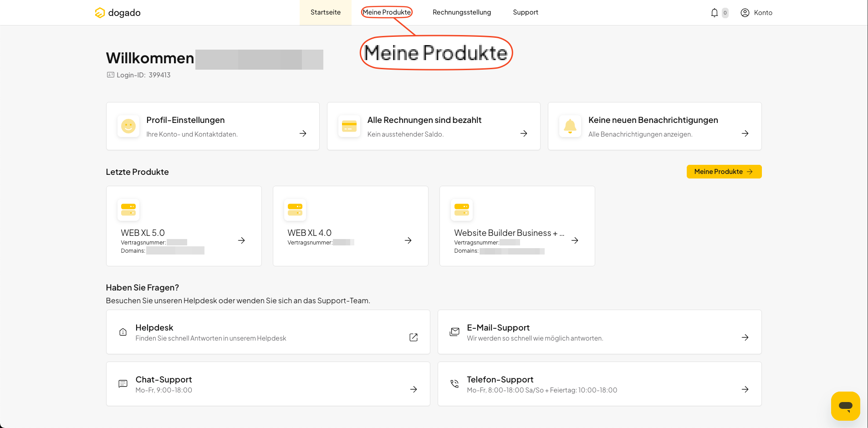Viewport: 868px width, 428px height.
Task: Click the Konto user avatar icon
Action: tap(745, 13)
